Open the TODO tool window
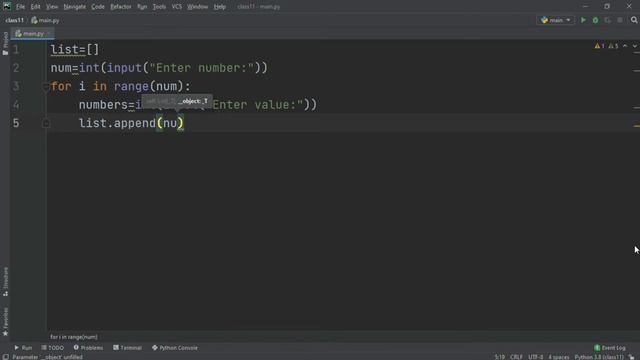Screen dimensions: 640x360 (x=53, y=348)
